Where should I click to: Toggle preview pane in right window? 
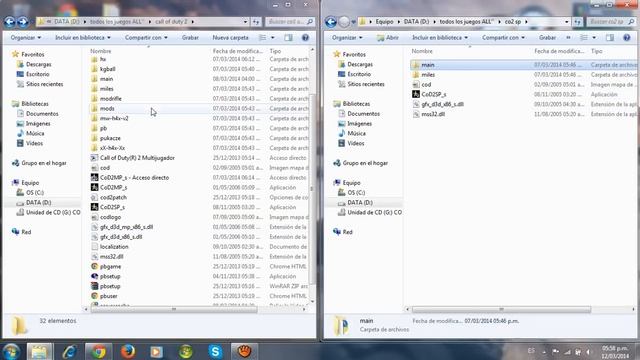(610, 38)
